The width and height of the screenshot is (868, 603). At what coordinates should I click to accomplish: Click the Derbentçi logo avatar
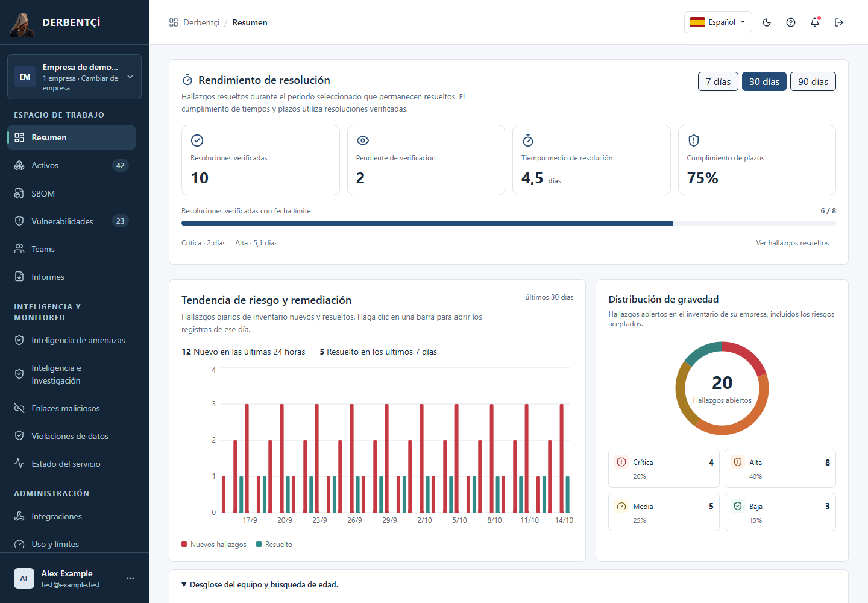click(x=22, y=24)
